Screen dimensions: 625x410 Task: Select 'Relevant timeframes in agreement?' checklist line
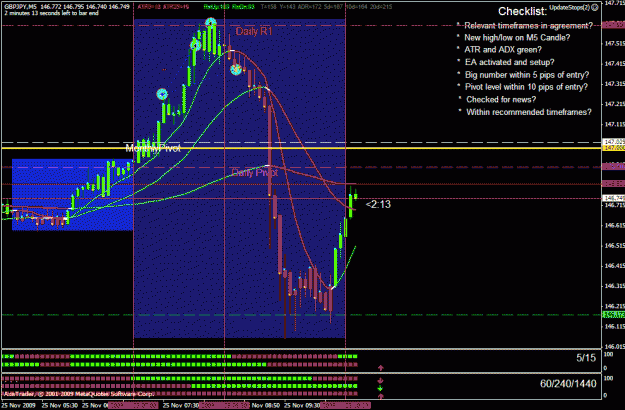point(529,26)
